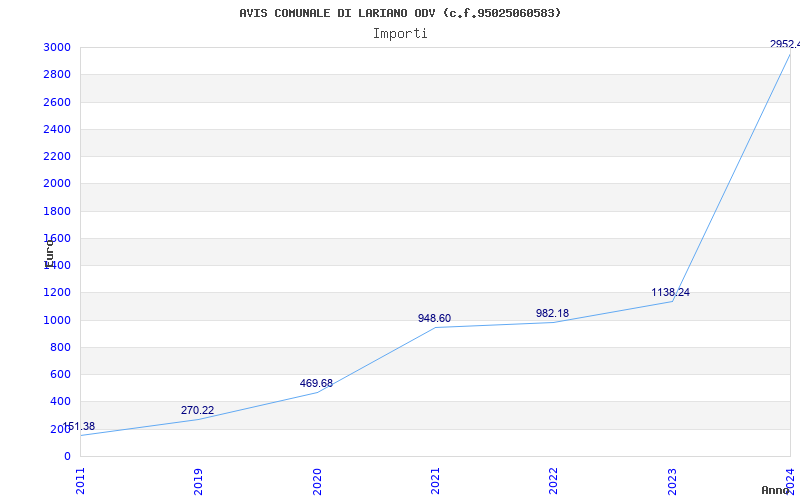Click the Importi subtitle

(x=400, y=34)
